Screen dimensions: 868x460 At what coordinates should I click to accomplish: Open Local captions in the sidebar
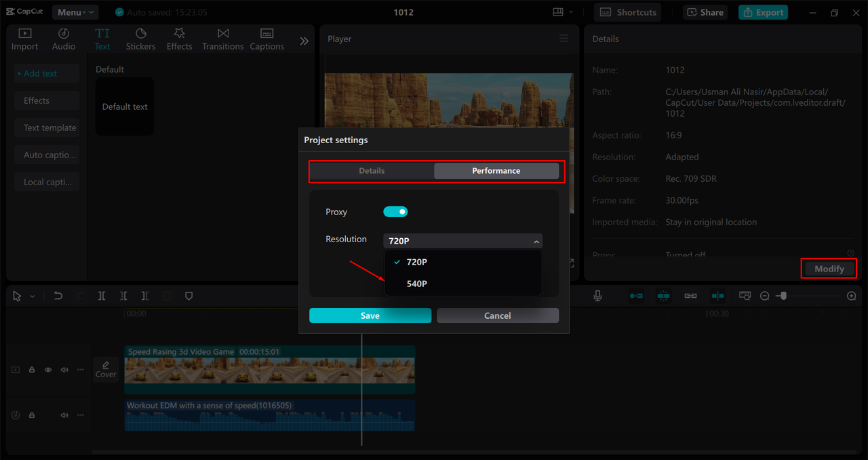[x=47, y=182]
